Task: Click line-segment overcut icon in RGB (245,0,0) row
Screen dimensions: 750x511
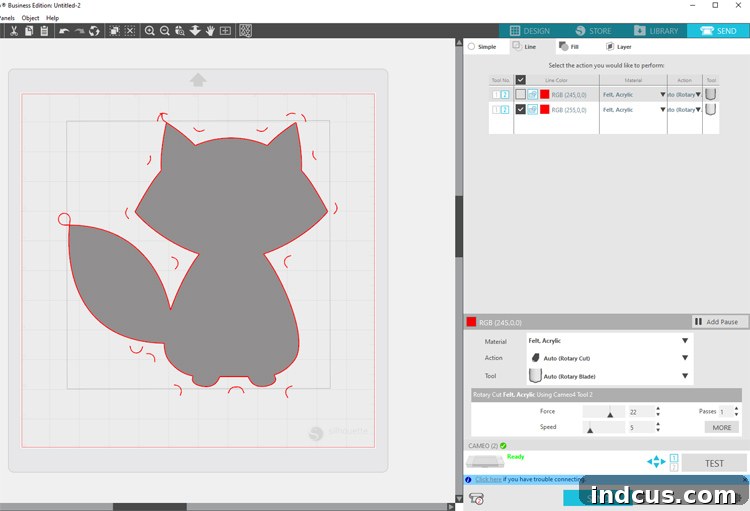Action: pos(532,95)
